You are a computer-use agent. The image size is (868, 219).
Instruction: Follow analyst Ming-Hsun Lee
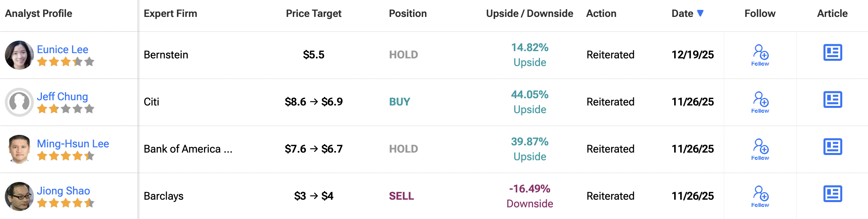point(760,149)
